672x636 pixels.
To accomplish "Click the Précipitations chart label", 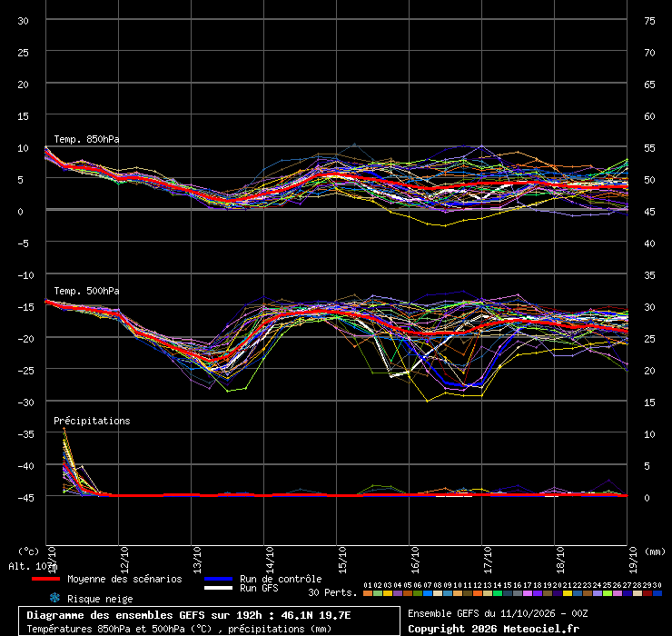I will 92,421.
